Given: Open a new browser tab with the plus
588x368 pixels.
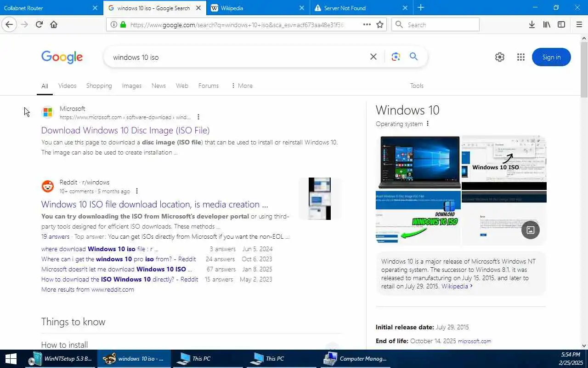Looking at the screenshot, I should pos(421,7).
